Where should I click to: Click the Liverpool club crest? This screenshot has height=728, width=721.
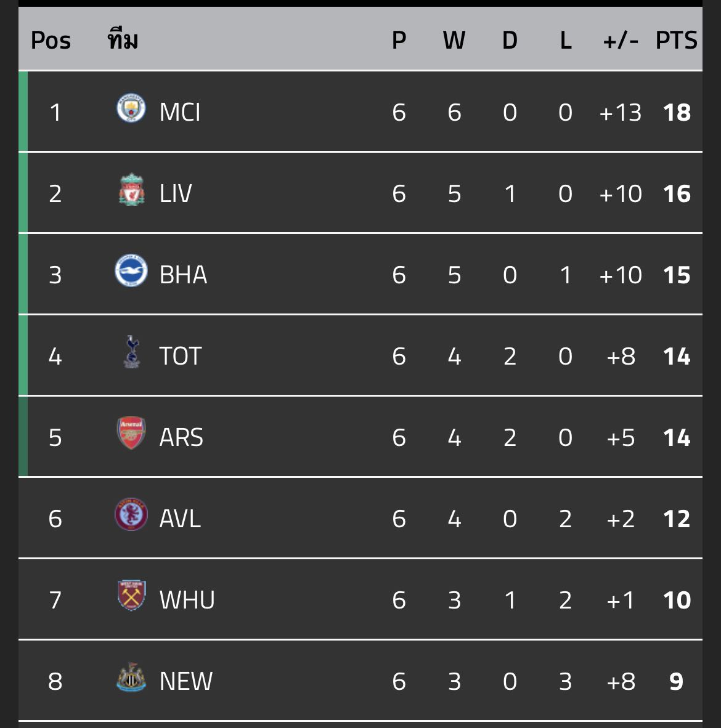pos(131,190)
